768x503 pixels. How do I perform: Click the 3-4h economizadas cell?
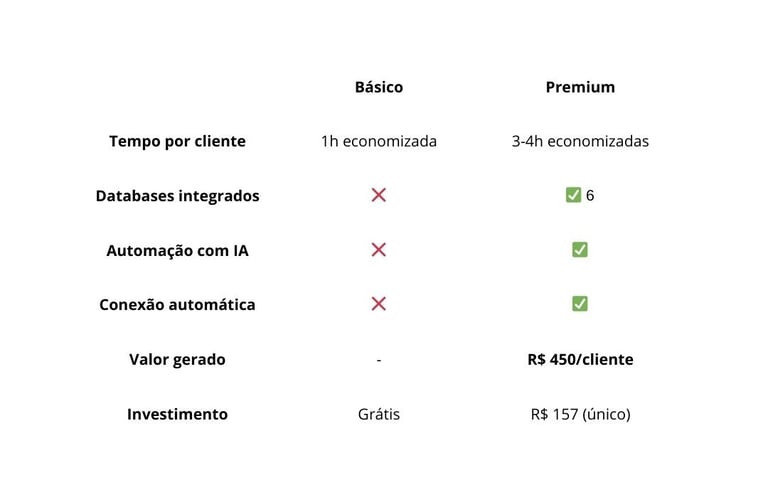tap(580, 141)
